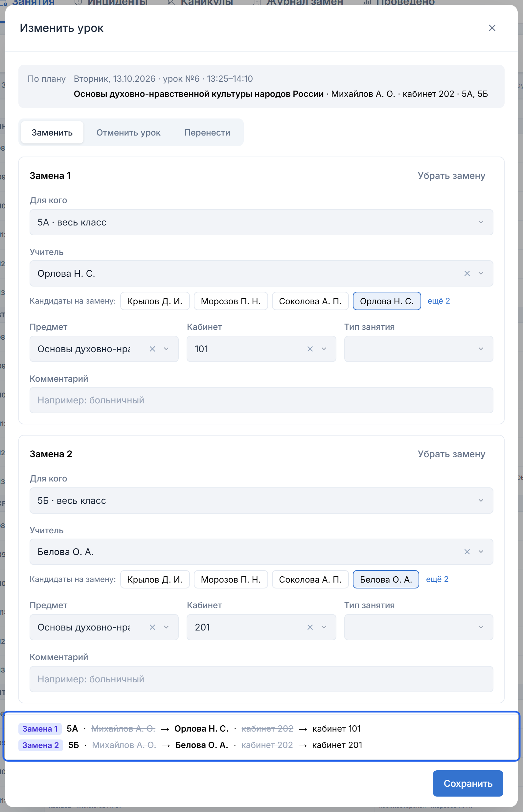This screenshot has height=812, width=523.
Task: Open the Каникулы tab behind dialog
Action: pos(200,2)
